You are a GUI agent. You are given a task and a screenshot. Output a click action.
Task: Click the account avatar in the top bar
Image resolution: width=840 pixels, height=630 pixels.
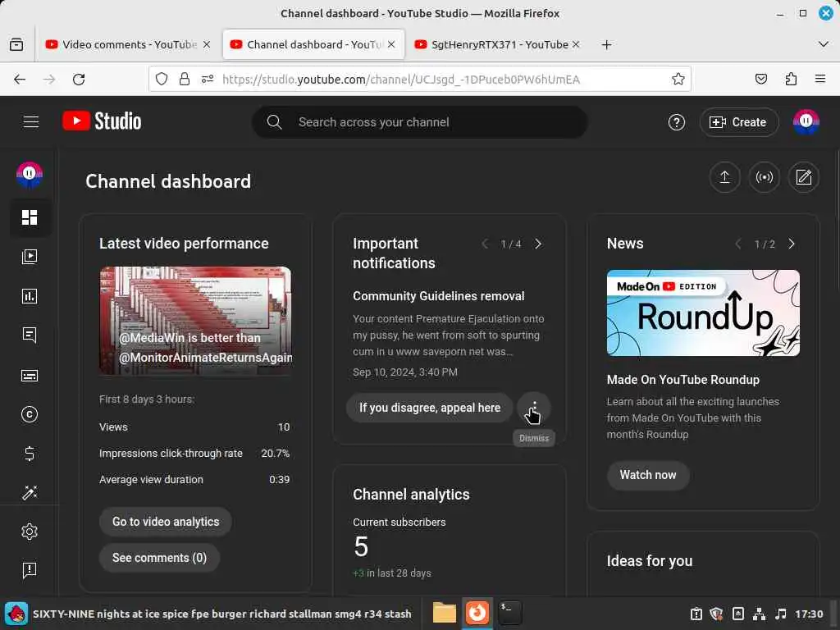pos(806,121)
